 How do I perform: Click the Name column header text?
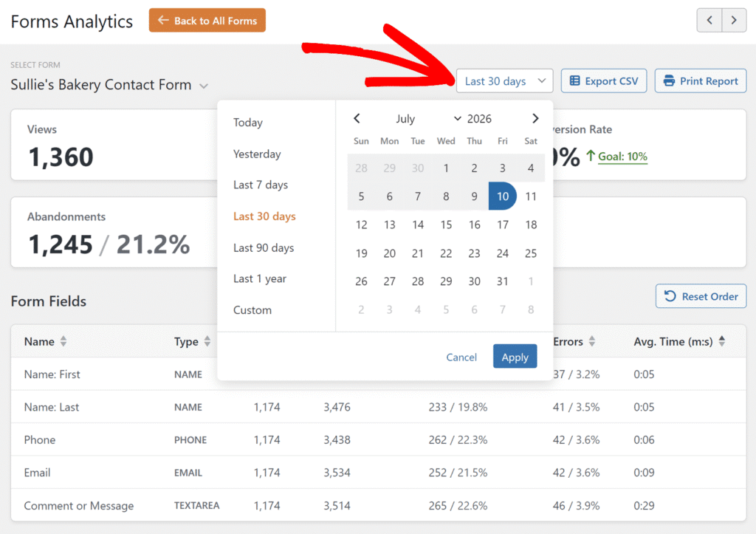[x=39, y=341]
